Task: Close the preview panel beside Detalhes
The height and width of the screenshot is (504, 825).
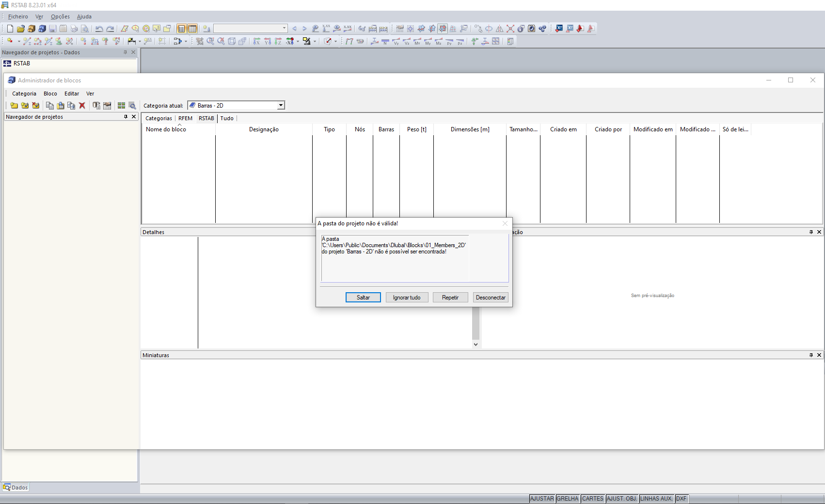Action: (x=819, y=232)
